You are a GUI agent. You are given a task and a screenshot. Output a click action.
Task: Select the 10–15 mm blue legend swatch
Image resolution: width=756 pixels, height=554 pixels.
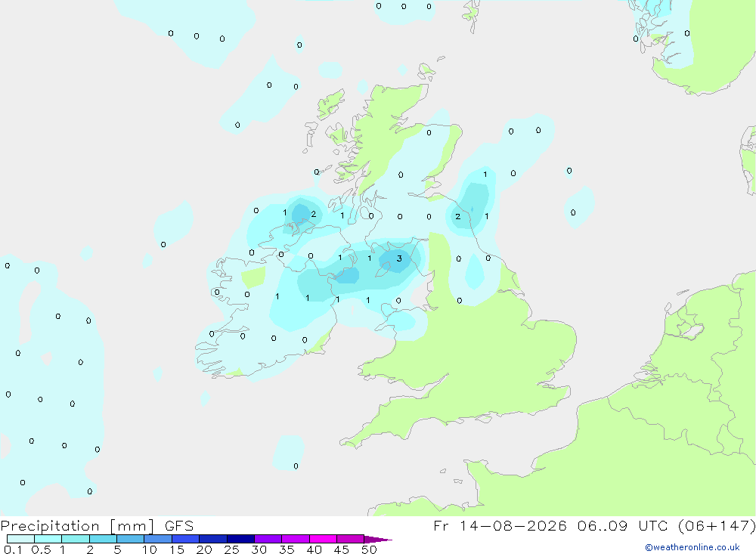(x=158, y=539)
